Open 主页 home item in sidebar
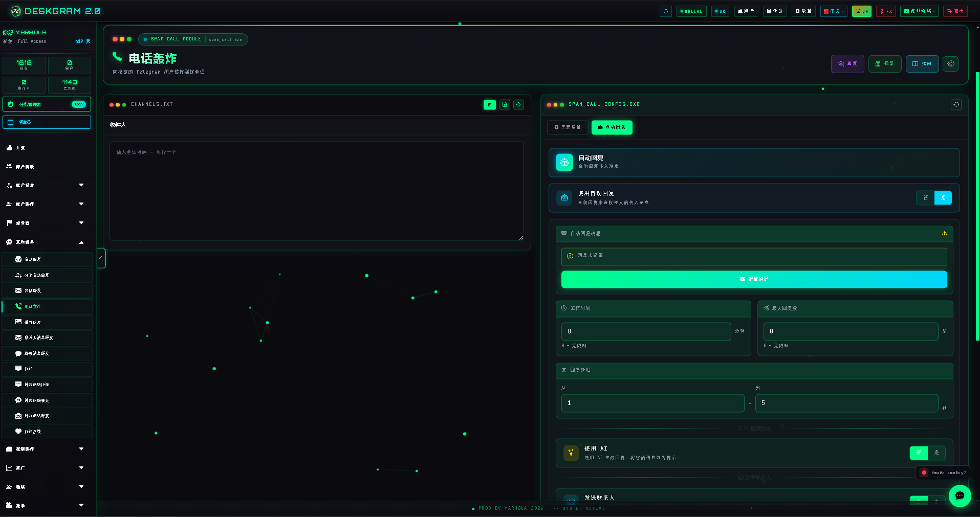The width and height of the screenshot is (980, 517). click(47, 148)
